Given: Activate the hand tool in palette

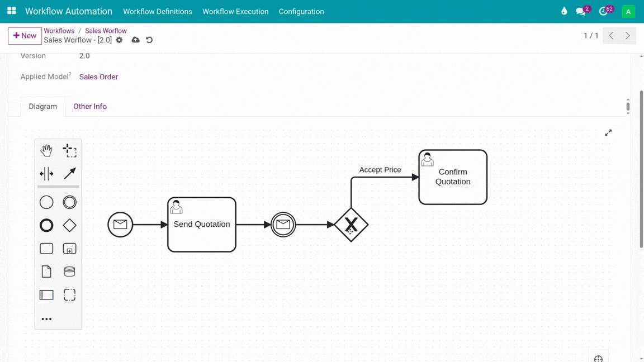Looking at the screenshot, I should (x=46, y=150).
